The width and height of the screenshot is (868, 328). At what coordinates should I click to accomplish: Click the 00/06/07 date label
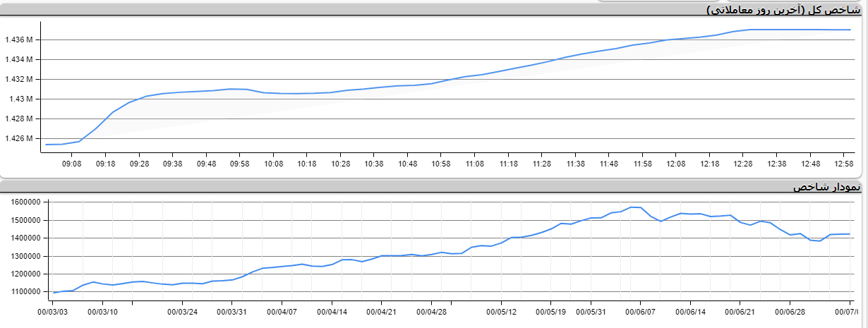click(641, 311)
